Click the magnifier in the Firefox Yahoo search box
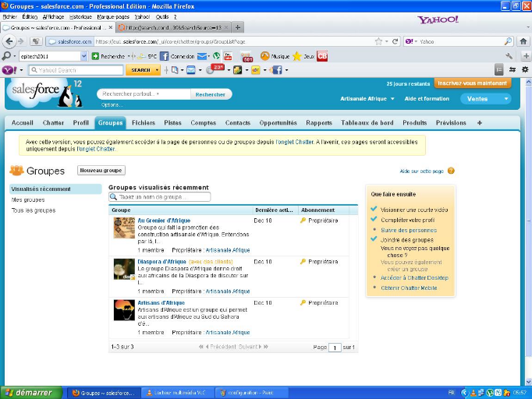This screenshot has height=399, width=532. click(x=508, y=41)
